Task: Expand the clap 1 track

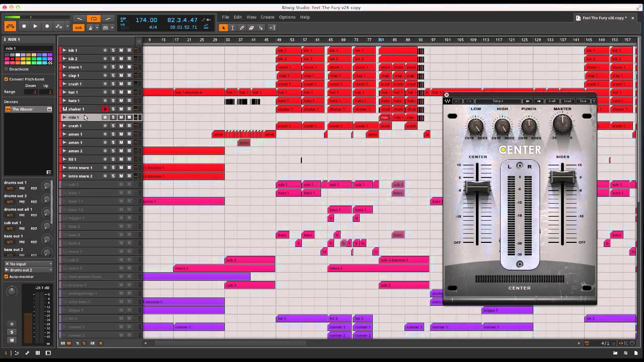Action: [x=64, y=75]
